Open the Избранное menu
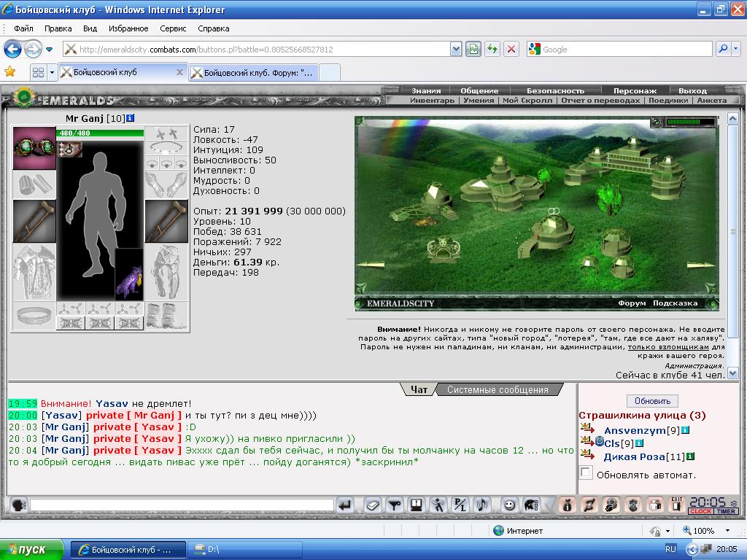Screen dimensions: 747x560 [x=128, y=28]
